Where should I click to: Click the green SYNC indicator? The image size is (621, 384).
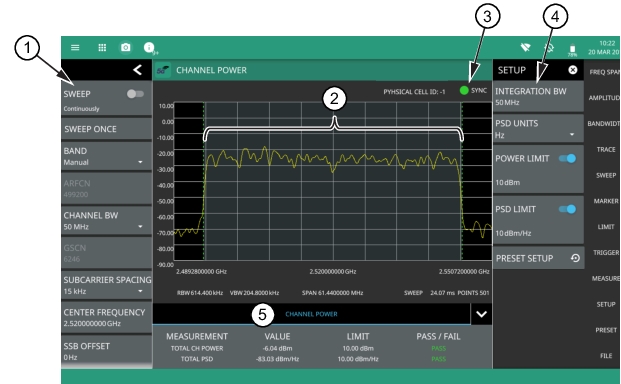click(464, 91)
